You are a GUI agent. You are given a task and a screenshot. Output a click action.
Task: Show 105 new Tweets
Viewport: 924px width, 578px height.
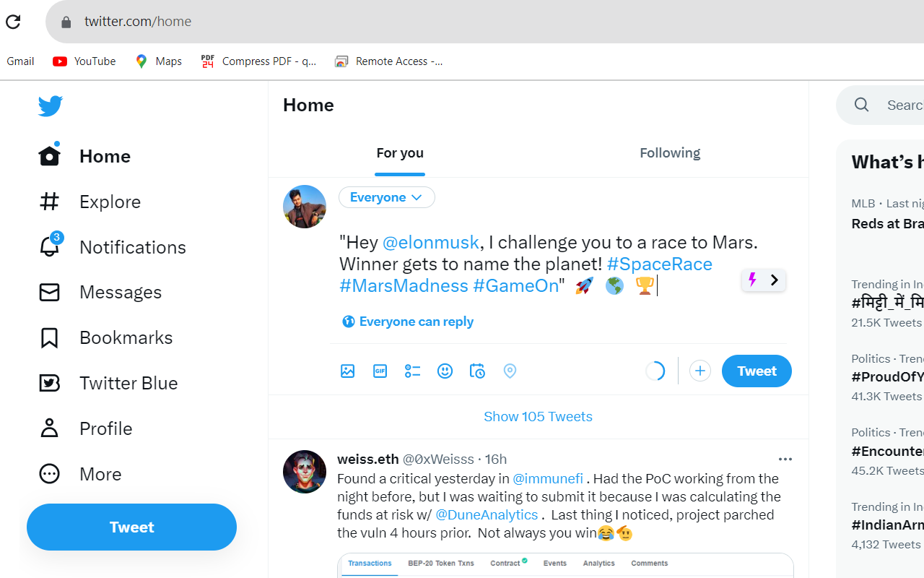tap(538, 416)
